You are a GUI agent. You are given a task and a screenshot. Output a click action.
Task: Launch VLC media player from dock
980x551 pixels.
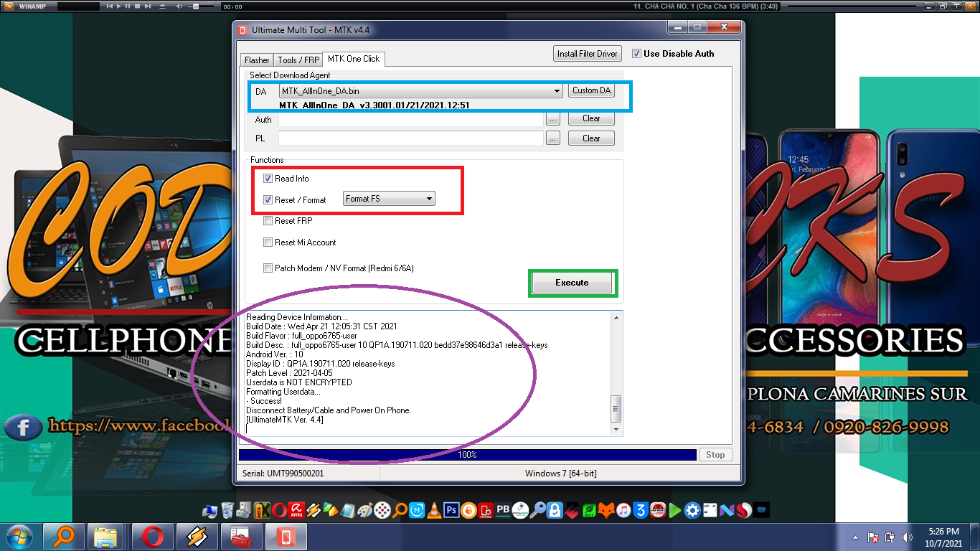(434, 510)
